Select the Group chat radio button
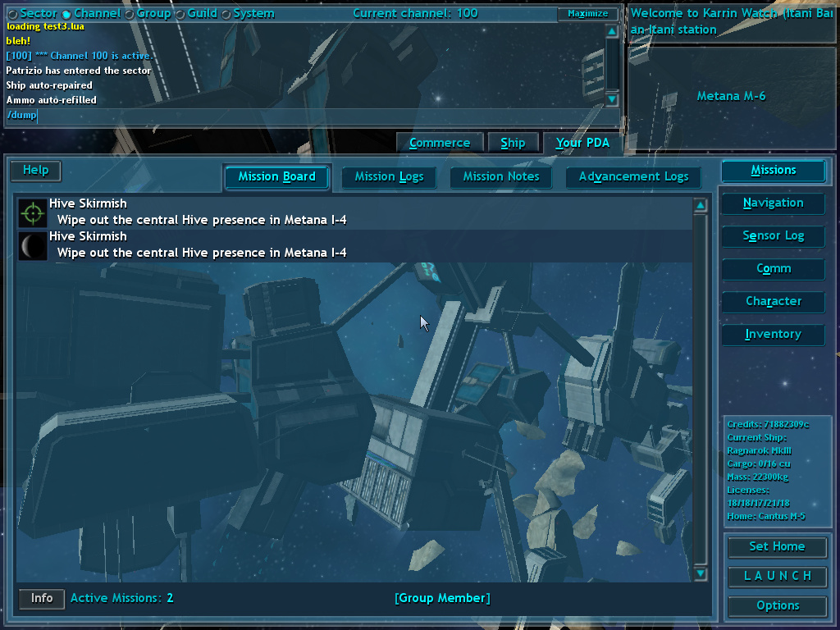Viewport: 840px width, 630px height. [130, 14]
